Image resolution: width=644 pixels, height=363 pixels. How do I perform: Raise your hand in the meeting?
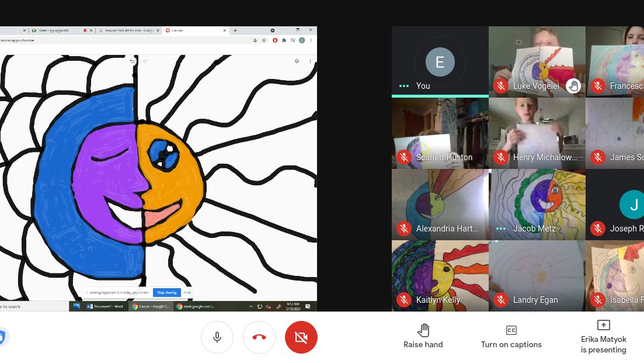point(423,336)
